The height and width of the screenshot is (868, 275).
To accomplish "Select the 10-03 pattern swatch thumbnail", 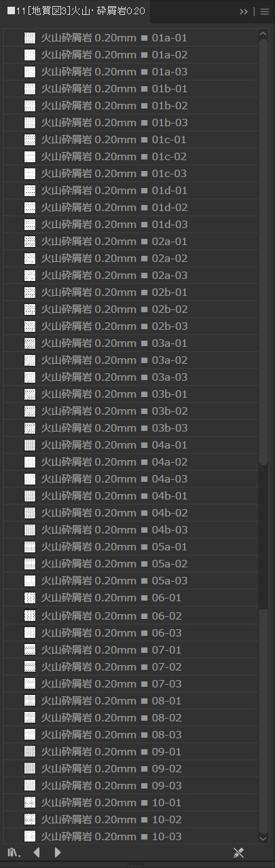I will 30,836.
